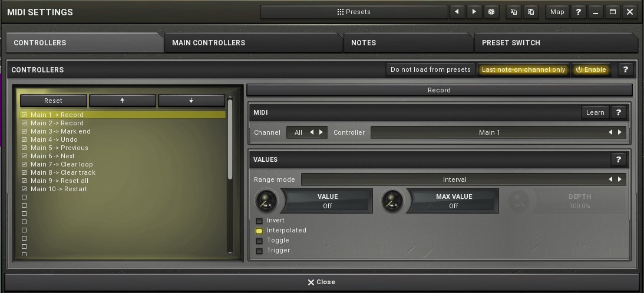Click the paste preset icon

[x=531, y=12]
